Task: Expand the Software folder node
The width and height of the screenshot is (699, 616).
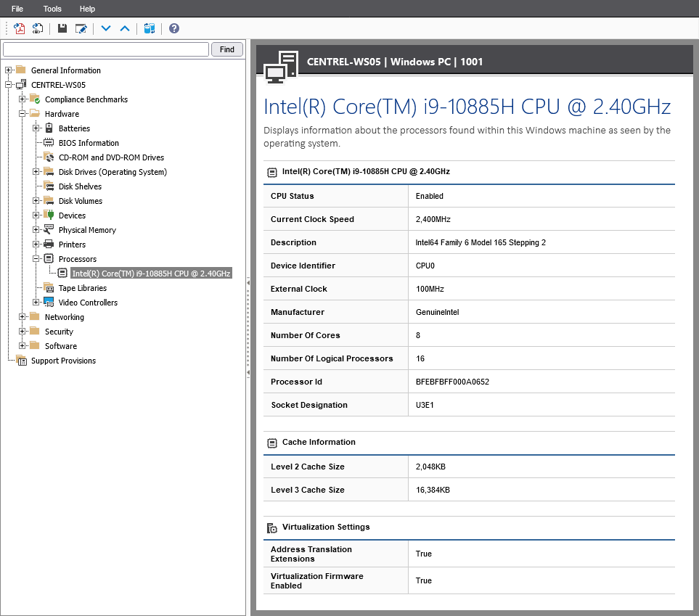Action: point(22,346)
